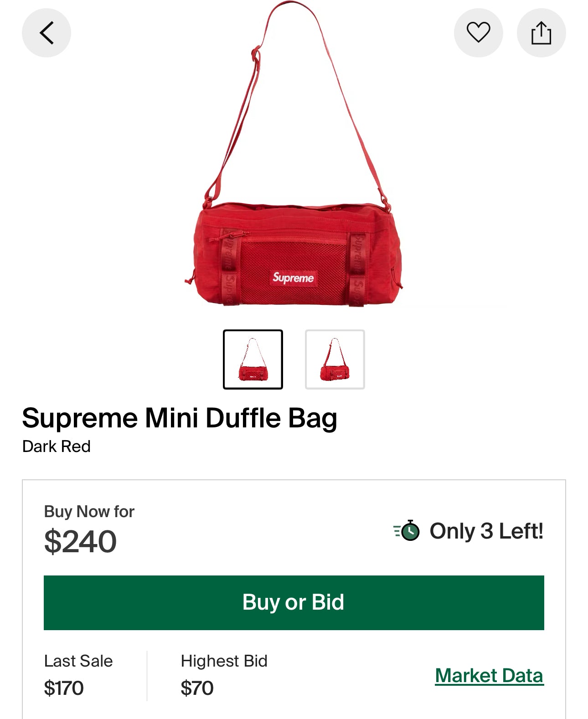Screen dimensions: 588x719
Task: Tap the Supreme Mini Duffle Bag title
Action: [x=180, y=418]
